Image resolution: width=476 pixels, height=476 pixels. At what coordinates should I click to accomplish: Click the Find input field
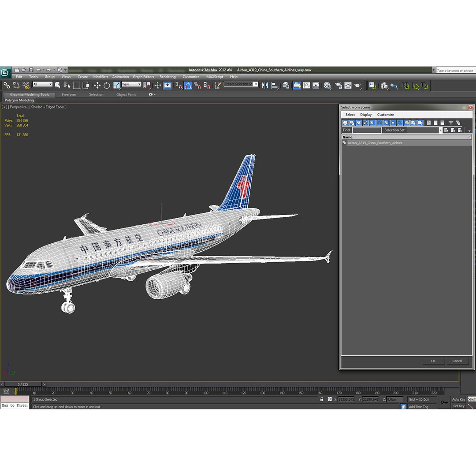[x=367, y=130]
